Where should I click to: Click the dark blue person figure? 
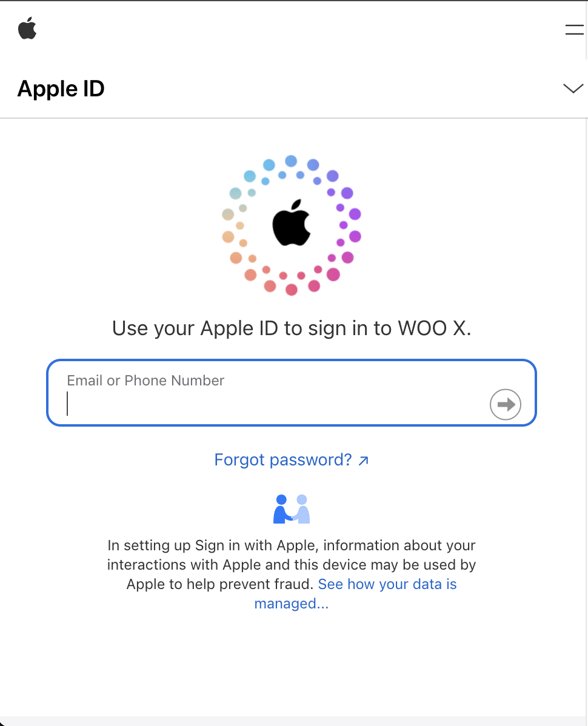[282, 509]
